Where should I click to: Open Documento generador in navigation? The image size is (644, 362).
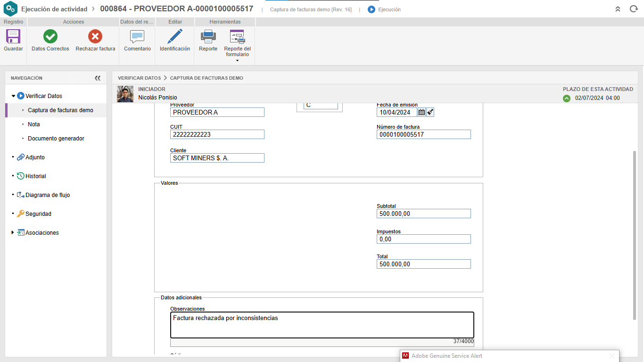pos(56,139)
